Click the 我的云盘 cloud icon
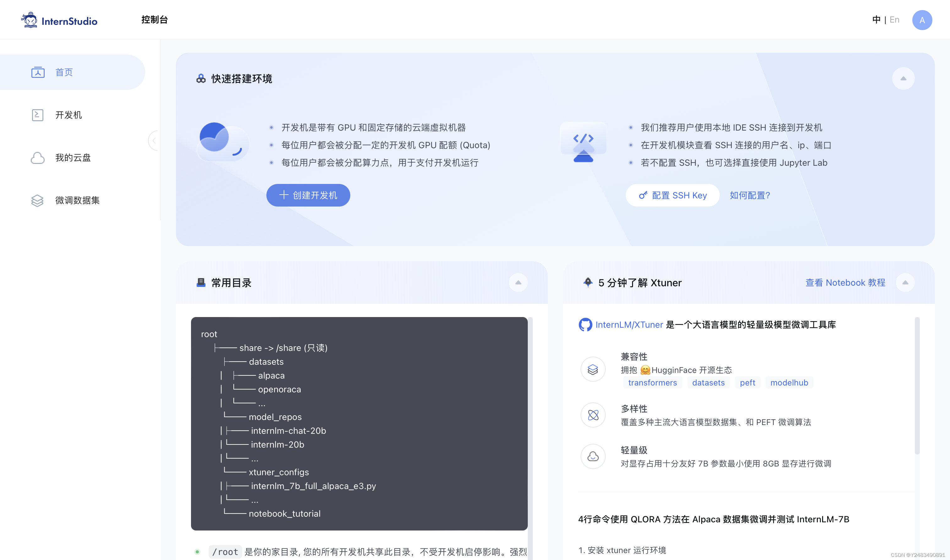This screenshot has width=950, height=560. [37, 158]
